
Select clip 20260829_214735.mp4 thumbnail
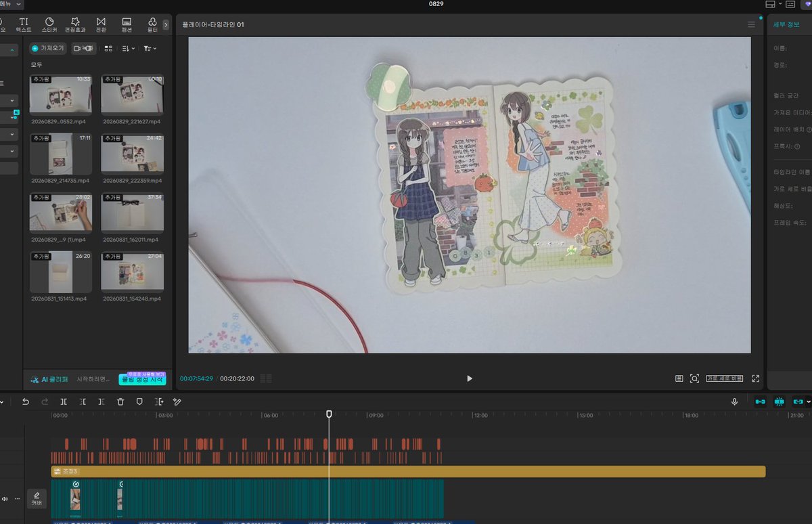[x=61, y=153]
